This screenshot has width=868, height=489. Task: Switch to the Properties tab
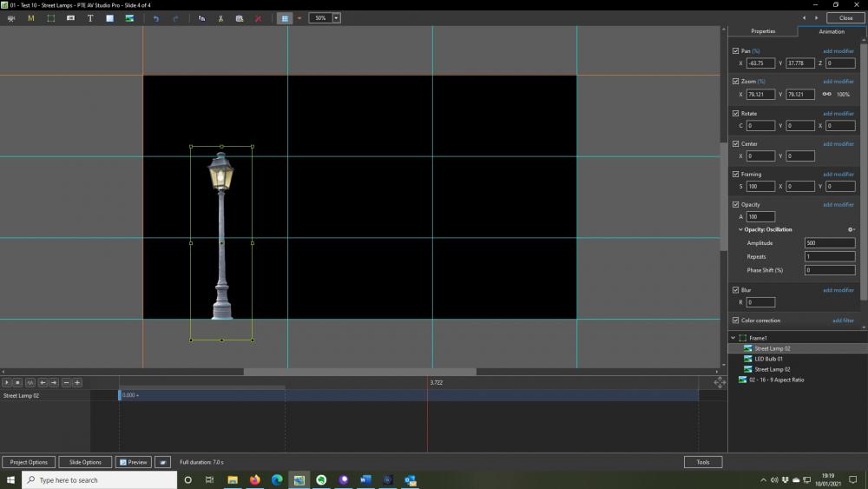pyautogui.click(x=762, y=31)
